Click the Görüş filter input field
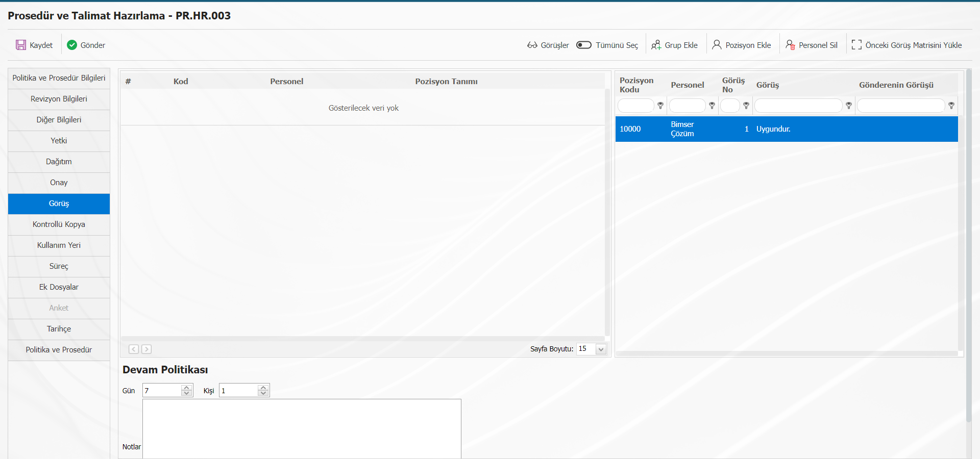The image size is (980, 459). pos(798,106)
